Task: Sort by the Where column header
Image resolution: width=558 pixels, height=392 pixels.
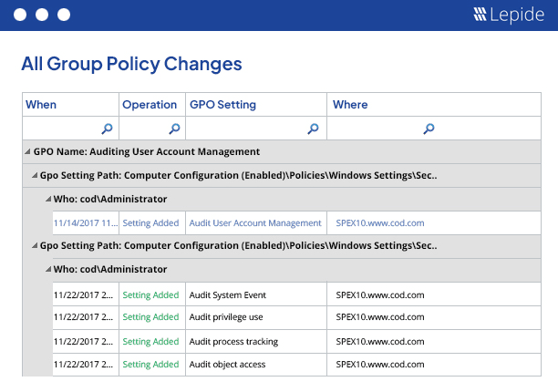Action: coord(350,105)
